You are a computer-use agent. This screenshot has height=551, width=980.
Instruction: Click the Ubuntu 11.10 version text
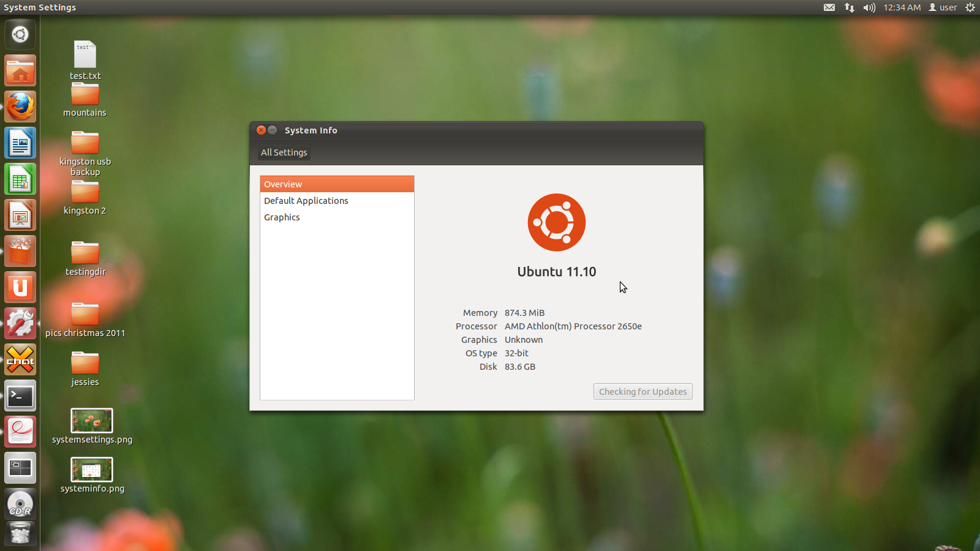click(557, 272)
